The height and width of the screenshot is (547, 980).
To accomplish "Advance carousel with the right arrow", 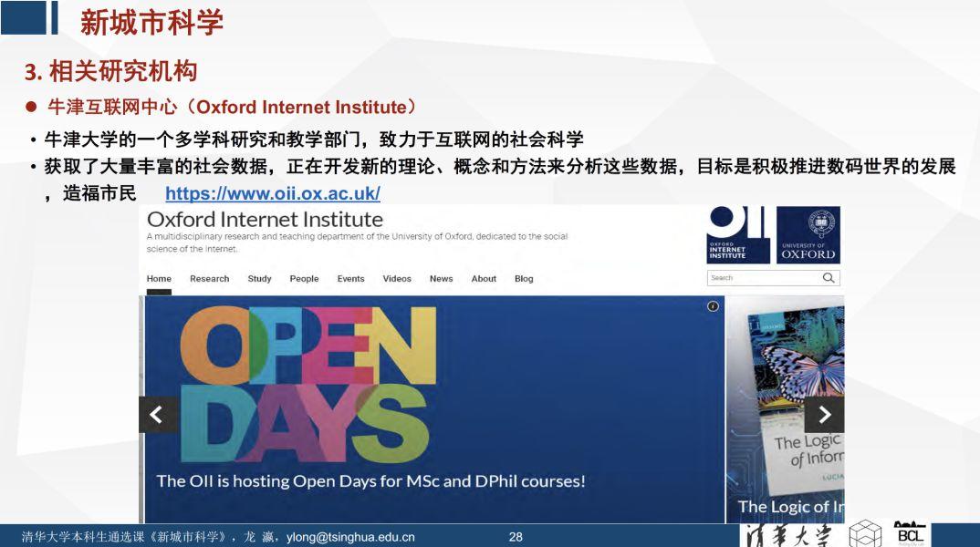I will tap(825, 415).
